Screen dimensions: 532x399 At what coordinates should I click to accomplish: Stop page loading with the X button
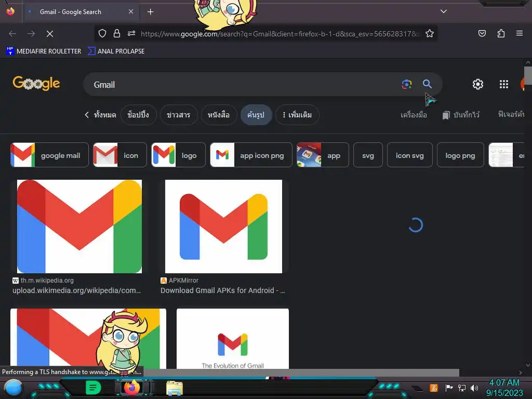pos(50,34)
